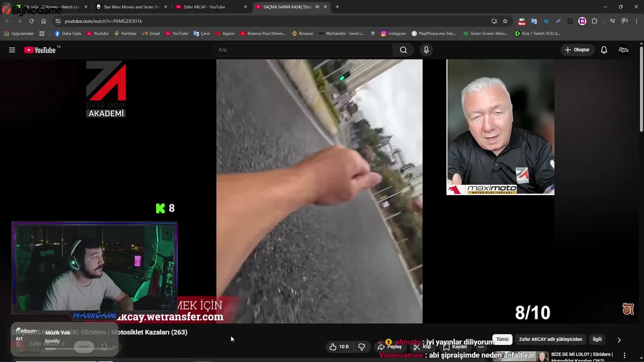Open the YouTube hamburger guide menu
This screenshot has height=362, width=644.
[x=12, y=50]
